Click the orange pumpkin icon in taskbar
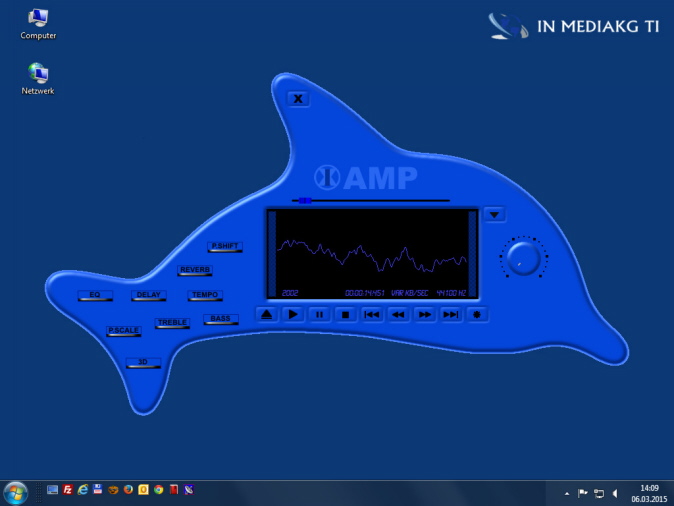Screen dimensions: 674x506 [x=113, y=490]
